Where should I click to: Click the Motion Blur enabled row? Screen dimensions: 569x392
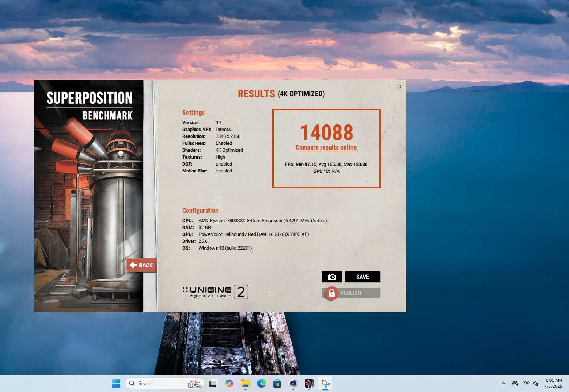207,171
